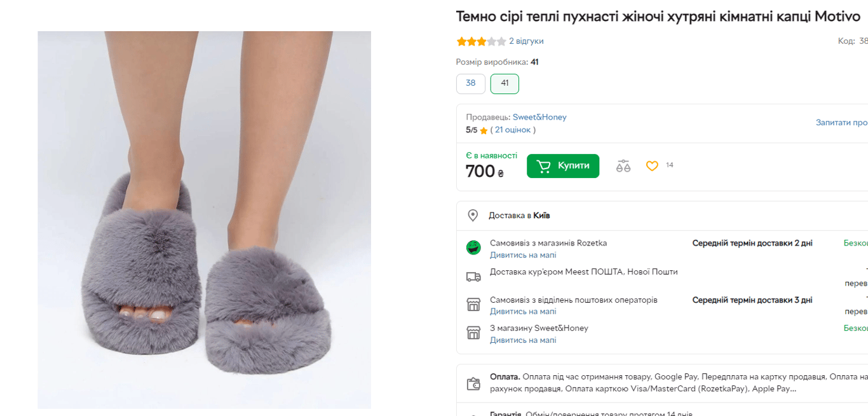The width and height of the screenshot is (868, 416).
Task: Click the compare scales icon
Action: 623,165
